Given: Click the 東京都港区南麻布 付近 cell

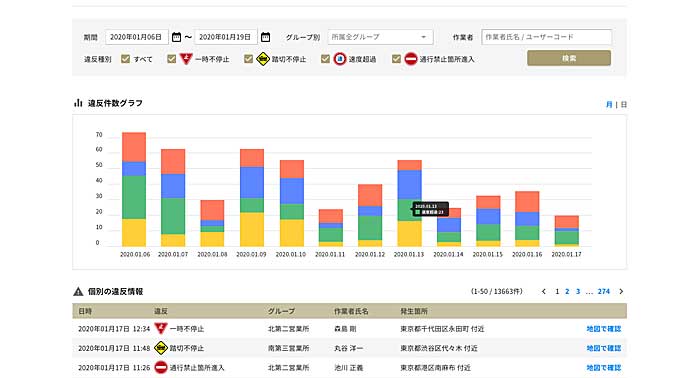Looking at the screenshot, I should click(x=435, y=368).
